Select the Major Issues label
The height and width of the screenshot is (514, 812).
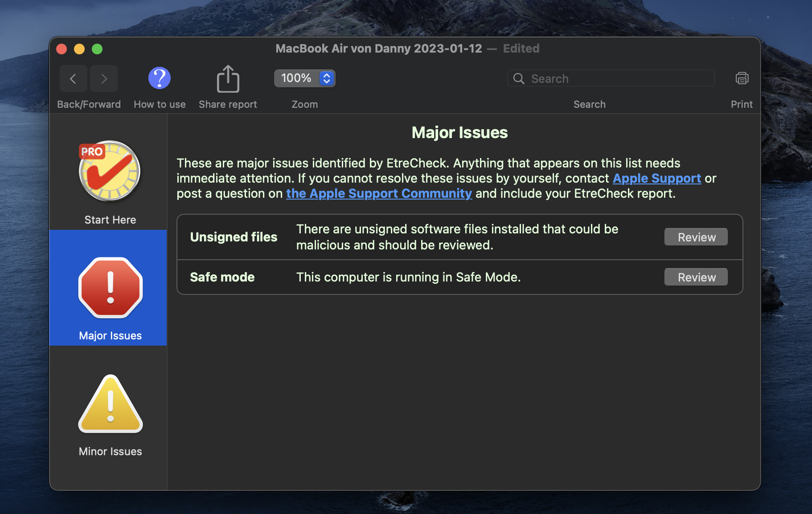[110, 336]
